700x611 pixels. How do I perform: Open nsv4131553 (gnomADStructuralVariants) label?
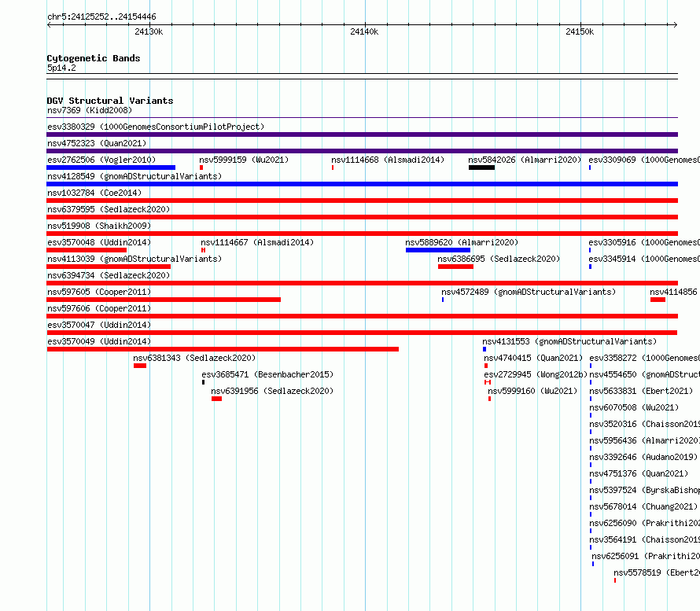pos(569,341)
